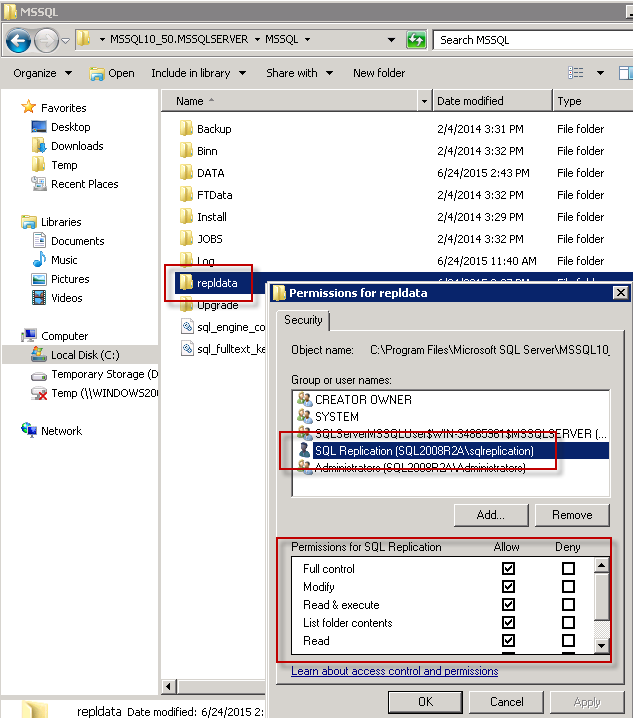Open Include in library dropdown
633x718 pixels.
point(199,73)
